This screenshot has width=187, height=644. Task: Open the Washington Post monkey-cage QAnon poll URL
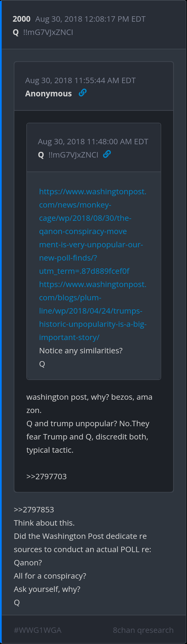coord(91,231)
